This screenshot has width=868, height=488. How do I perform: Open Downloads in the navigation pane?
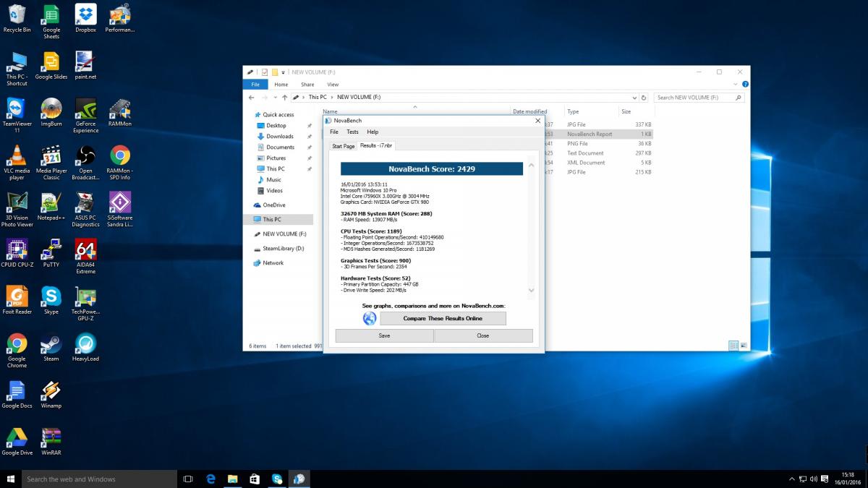pos(279,136)
